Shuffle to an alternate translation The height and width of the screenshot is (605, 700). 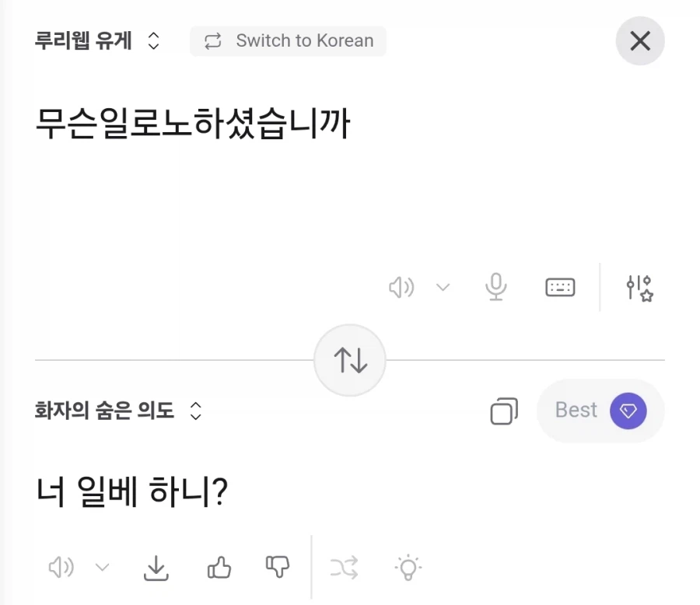pos(345,567)
